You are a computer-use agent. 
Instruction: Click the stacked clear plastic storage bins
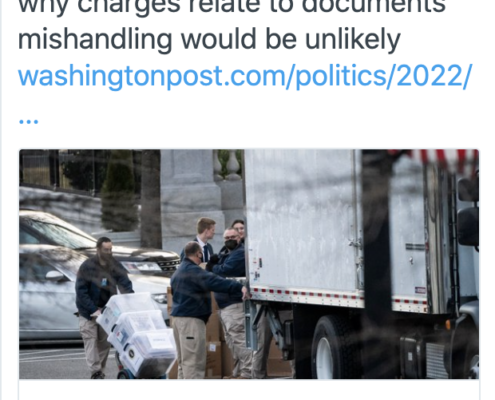coord(138,333)
